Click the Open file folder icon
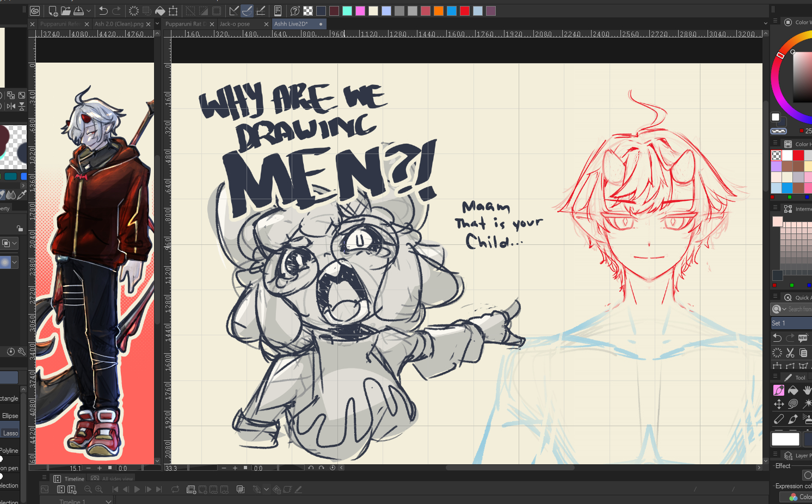Image resolution: width=812 pixels, height=504 pixels. point(65,11)
